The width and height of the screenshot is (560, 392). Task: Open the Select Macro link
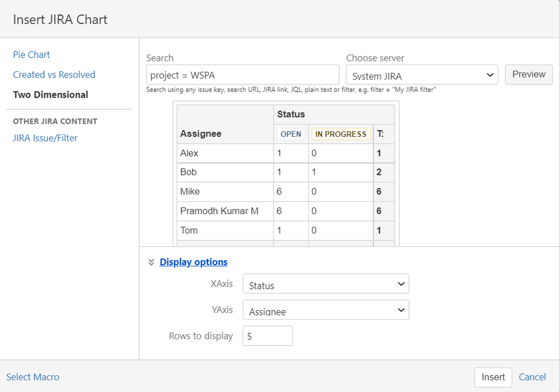(x=33, y=377)
